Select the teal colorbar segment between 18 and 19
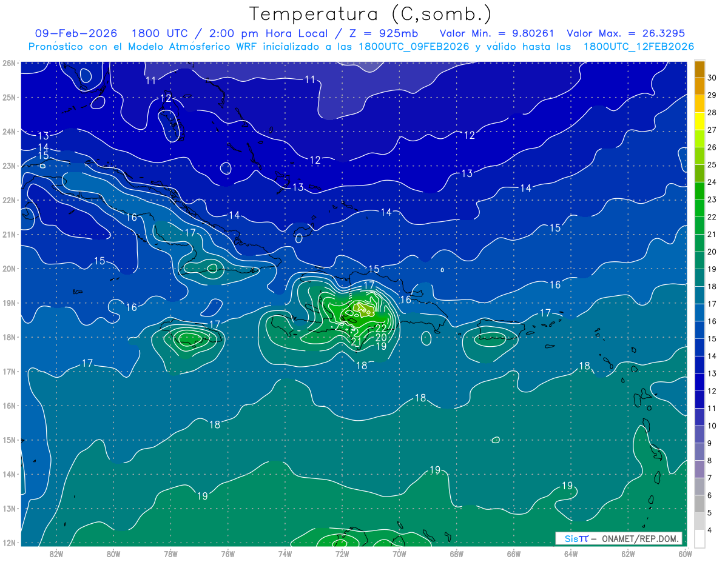Image resolution: width=728 pixels, height=562 pixels. (x=699, y=278)
